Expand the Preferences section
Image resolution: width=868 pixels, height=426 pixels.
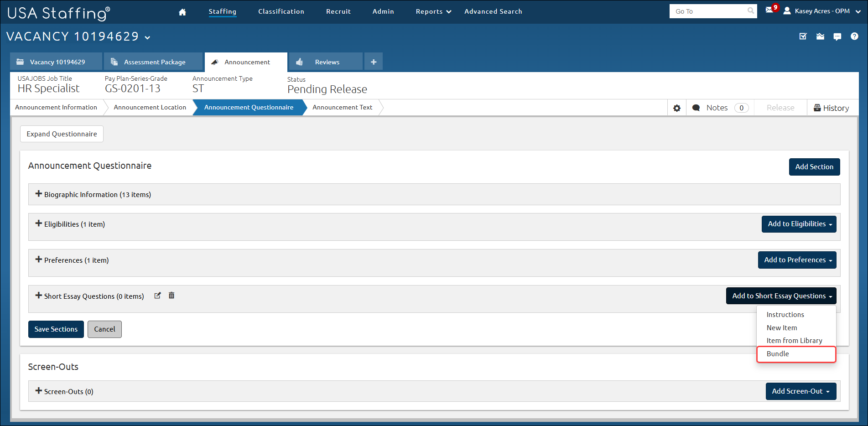38,260
